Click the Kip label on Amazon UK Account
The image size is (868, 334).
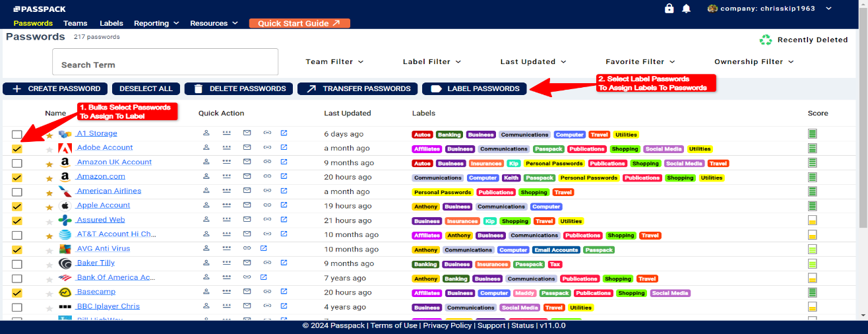click(514, 163)
